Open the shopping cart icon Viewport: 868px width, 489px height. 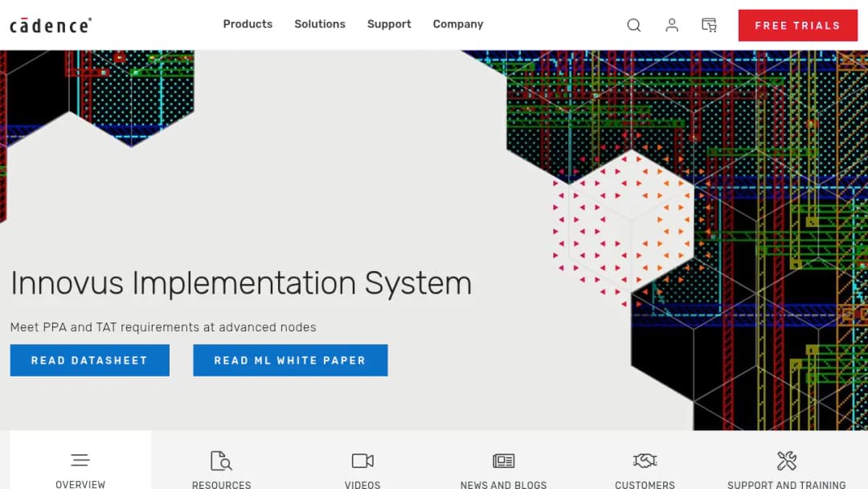709,25
